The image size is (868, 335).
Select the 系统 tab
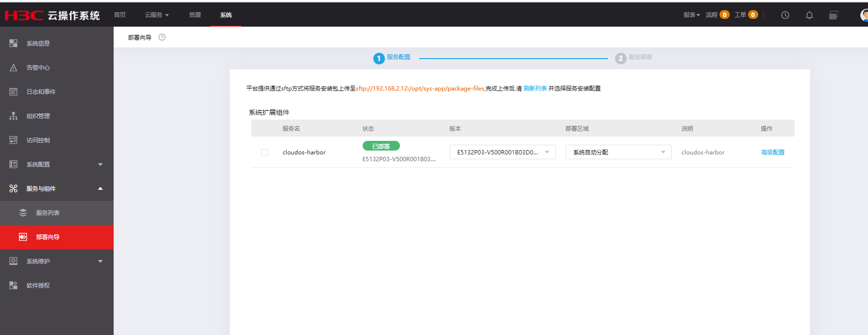[x=226, y=15]
